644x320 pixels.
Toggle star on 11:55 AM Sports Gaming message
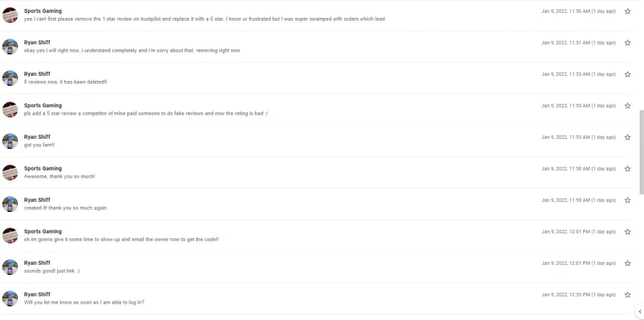627,106
